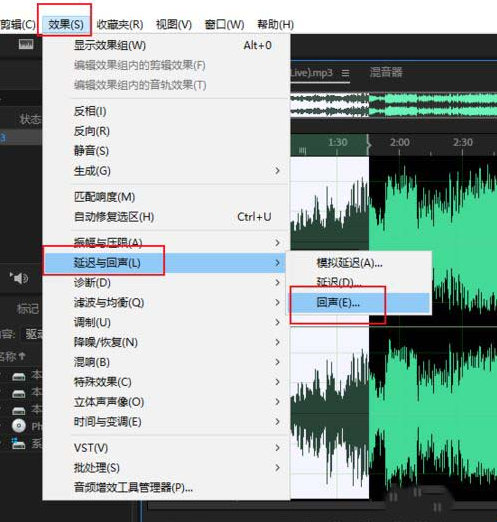Expand the 特殊效果(C) submenu

tap(166, 382)
